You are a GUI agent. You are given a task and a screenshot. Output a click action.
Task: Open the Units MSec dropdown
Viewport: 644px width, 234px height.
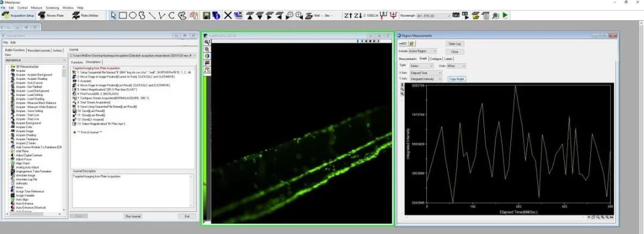456,65
